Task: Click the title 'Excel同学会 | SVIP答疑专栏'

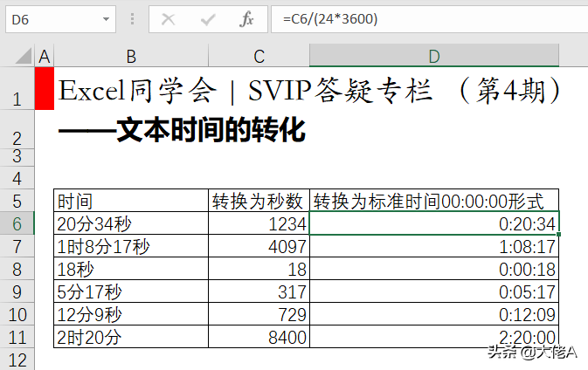Action: click(246, 91)
